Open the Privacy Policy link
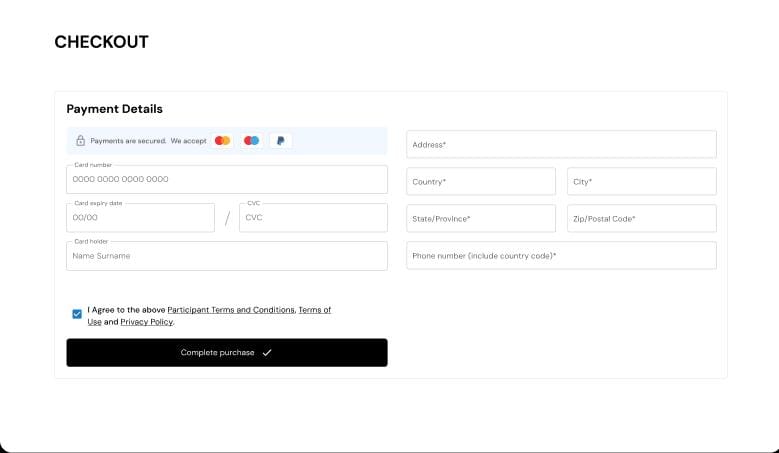Image resolution: width=779 pixels, height=453 pixels. [x=147, y=322]
